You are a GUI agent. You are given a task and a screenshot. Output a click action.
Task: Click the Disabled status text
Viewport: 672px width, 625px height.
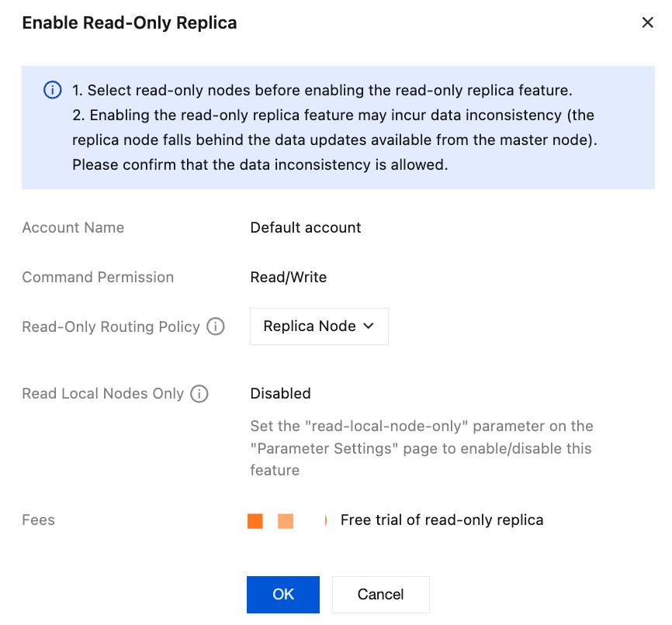coord(280,394)
